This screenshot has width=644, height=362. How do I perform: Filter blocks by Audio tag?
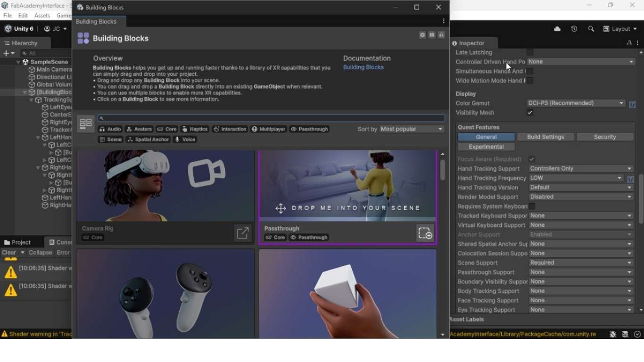click(x=110, y=129)
